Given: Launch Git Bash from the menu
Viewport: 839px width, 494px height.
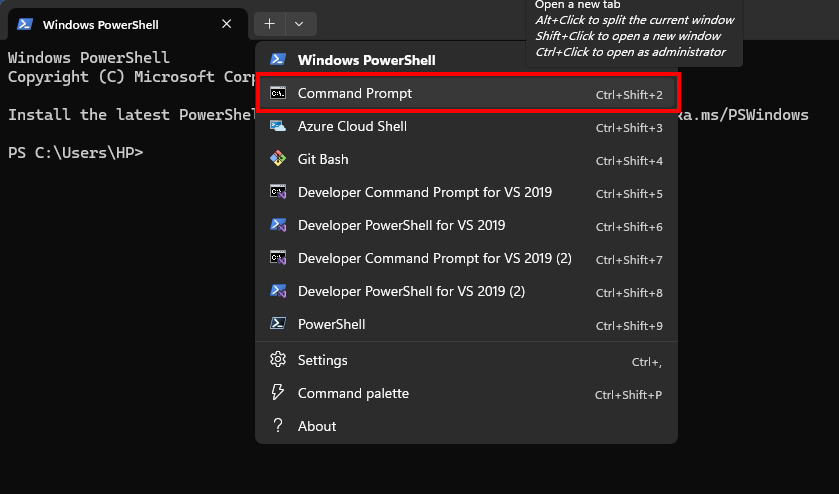Looking at the screenshot, I should tap(467, 159).
